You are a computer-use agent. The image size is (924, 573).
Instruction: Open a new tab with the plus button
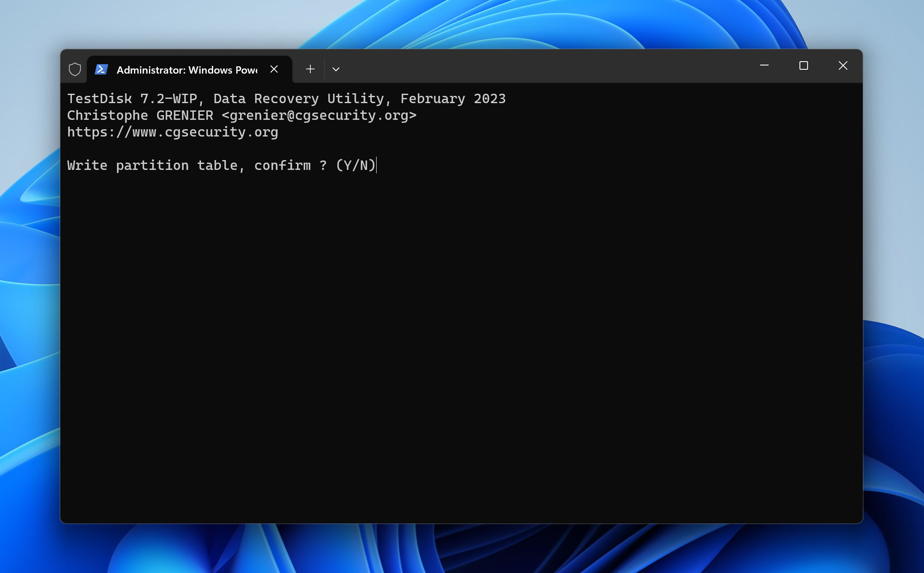310,69
